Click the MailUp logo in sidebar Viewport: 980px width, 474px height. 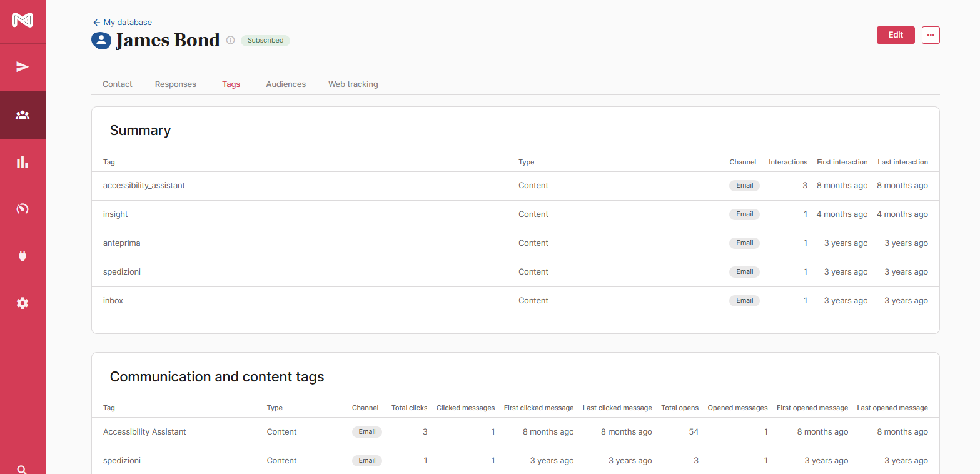[23, 20]
